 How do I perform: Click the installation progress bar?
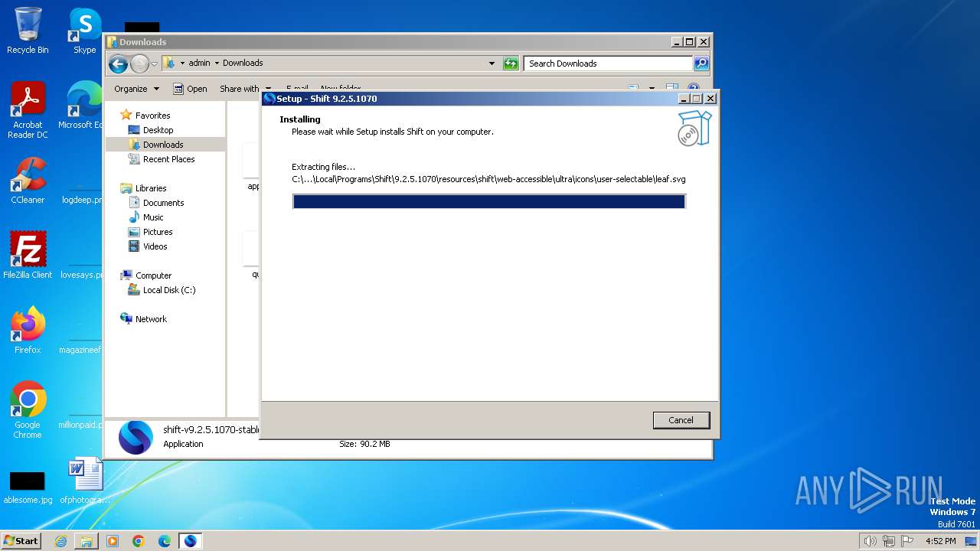(488, 201)
